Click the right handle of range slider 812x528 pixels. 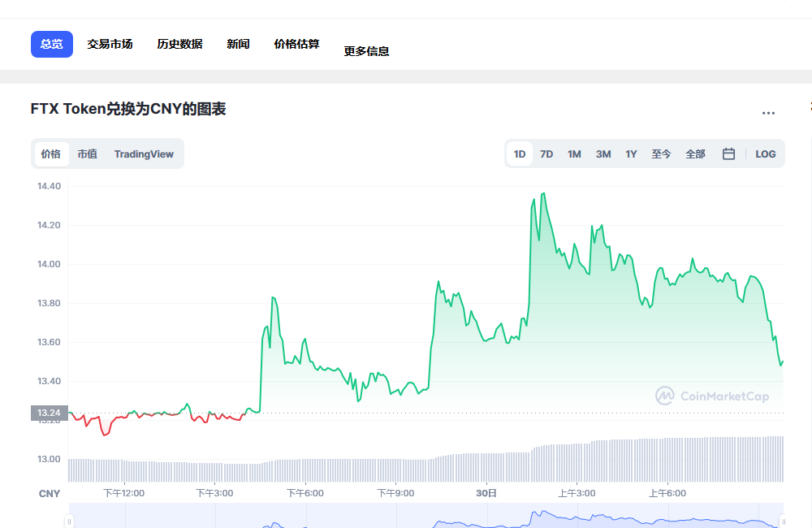783,522
